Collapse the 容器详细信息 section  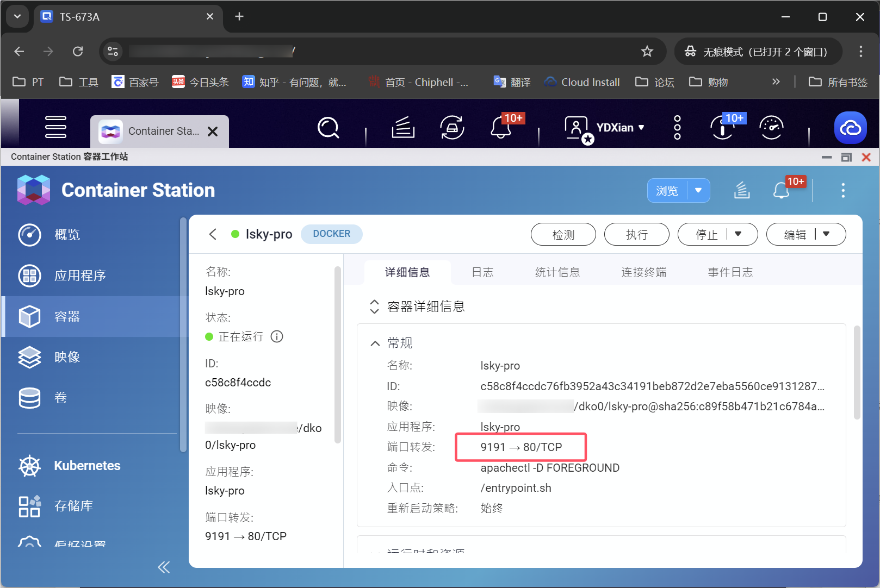tap(374, 306)
